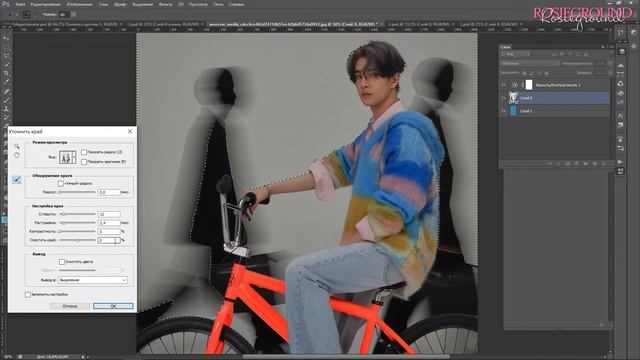Open the Layers menu
The image size is (640, 360).
104,4
